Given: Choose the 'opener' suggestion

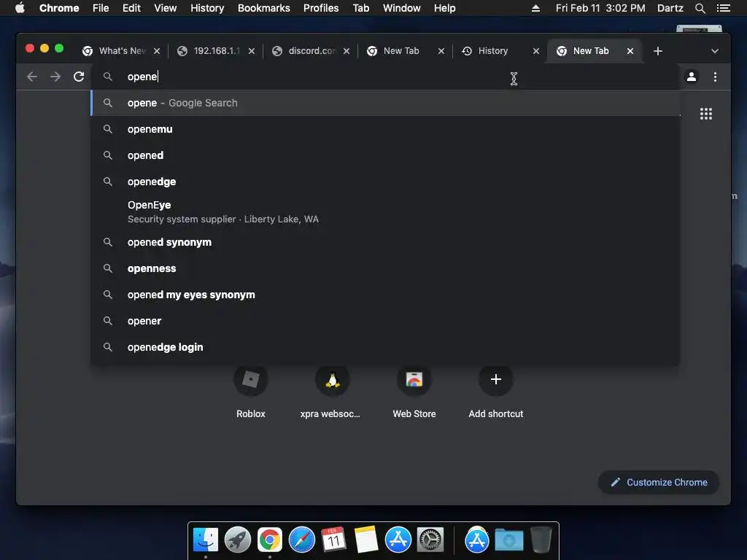Looking at the screenshot, I should click(385, 321).
